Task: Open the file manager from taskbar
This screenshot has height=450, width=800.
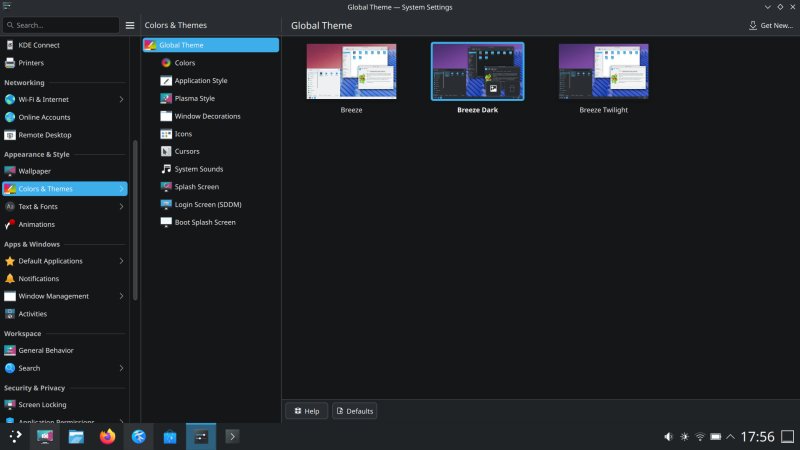Action: [x=76, y=436]
